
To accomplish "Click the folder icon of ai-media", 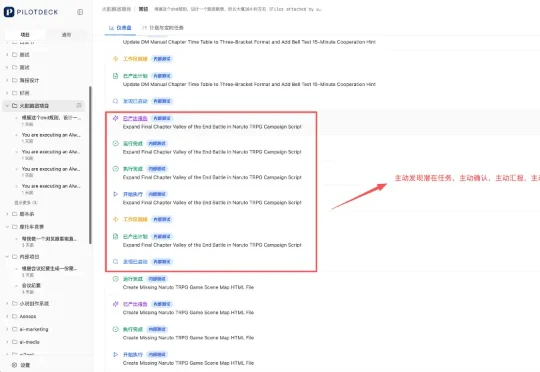I will point(14,342).
